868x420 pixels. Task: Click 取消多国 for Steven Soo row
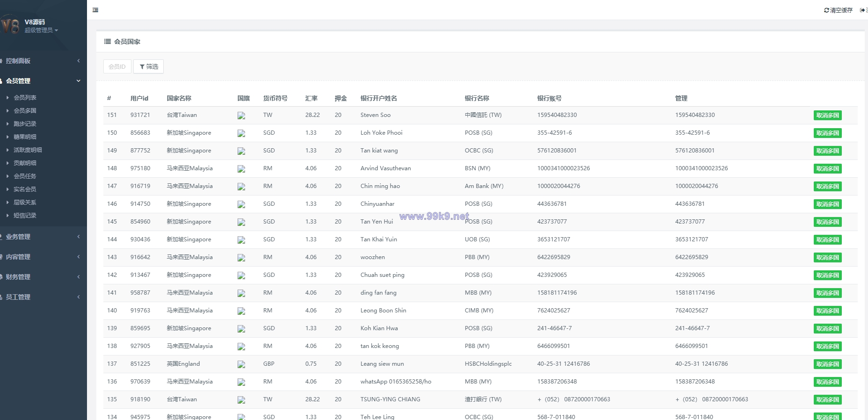(827, 116)
